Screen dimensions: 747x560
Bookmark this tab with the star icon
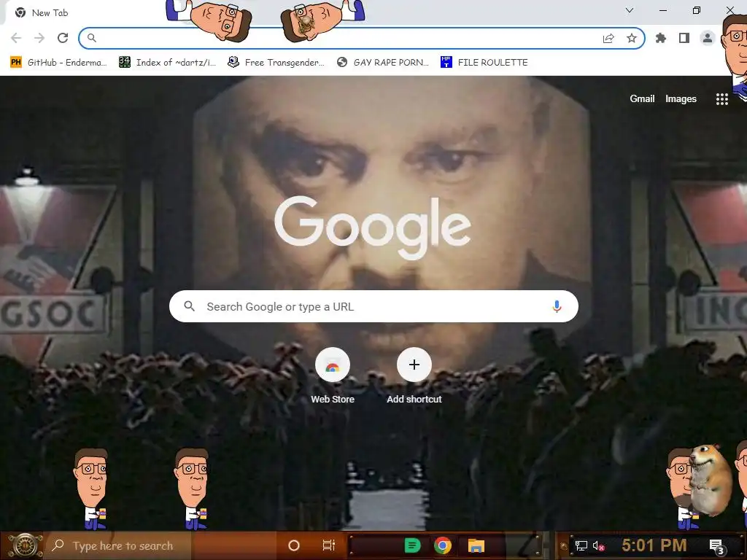click(x=632, y=38)
